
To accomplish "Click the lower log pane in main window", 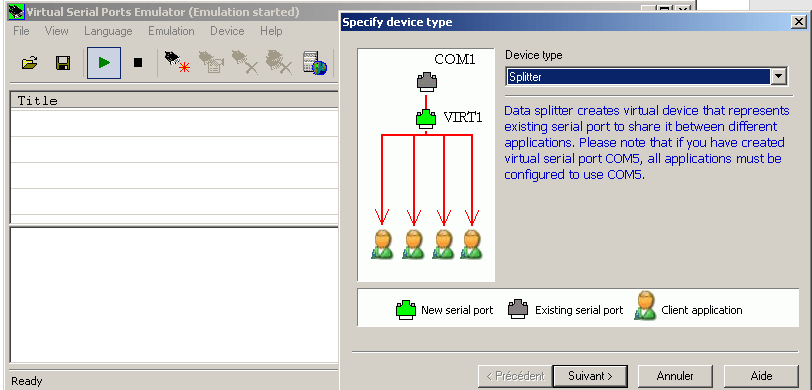I will pyautogui.click(x=174, y=294).
